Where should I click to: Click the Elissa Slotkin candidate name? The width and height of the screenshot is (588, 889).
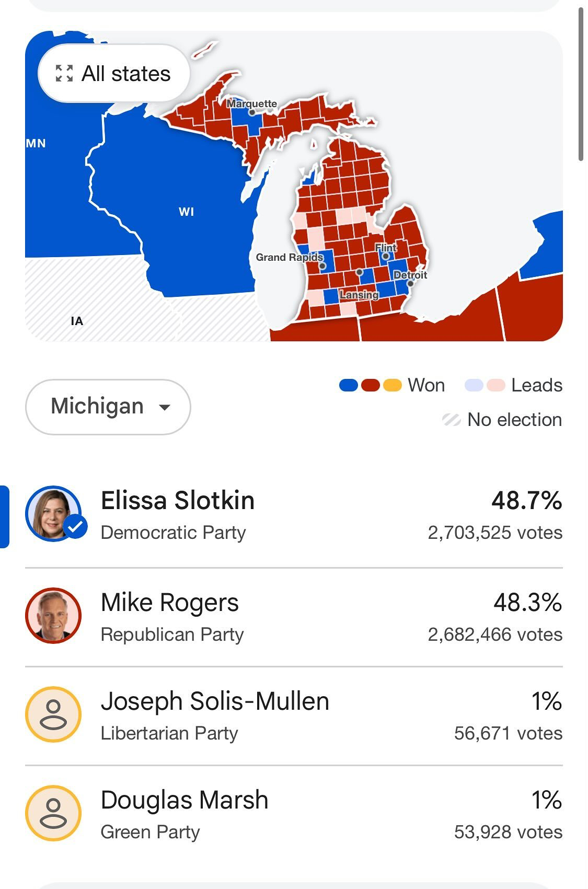[x=178, y=501]
